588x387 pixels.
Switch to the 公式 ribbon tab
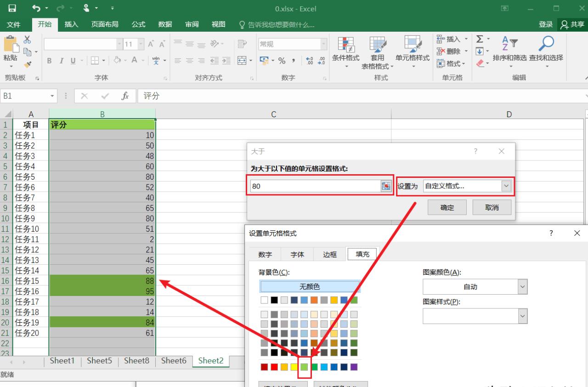pyautogui.click(x=138, y=24)
